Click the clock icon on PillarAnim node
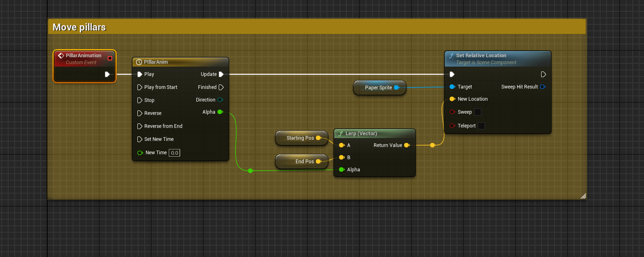This screenshot has height=257, width=644. 139,62
